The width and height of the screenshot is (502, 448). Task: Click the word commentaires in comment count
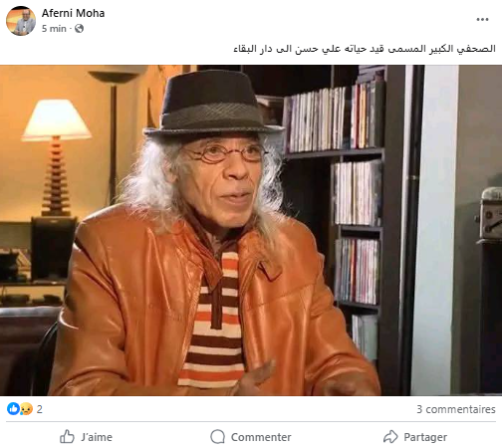460,409
